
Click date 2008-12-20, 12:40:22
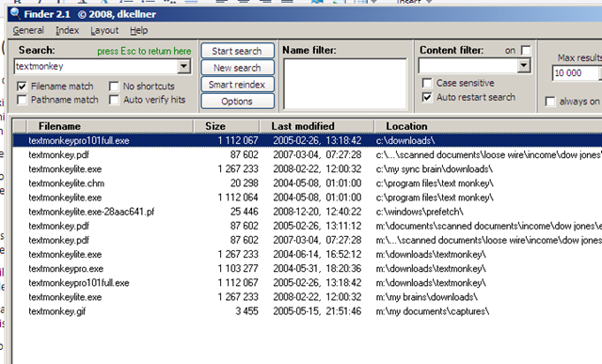coord(317,212)
